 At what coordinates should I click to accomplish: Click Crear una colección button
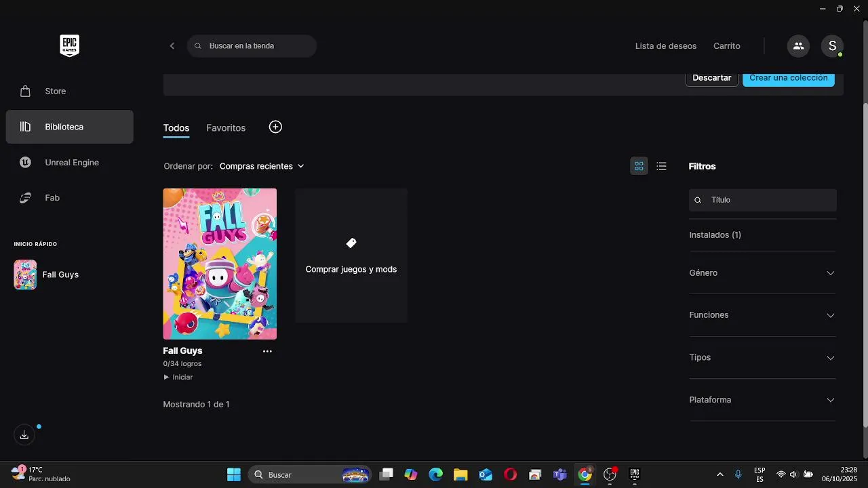pos(789,78)
